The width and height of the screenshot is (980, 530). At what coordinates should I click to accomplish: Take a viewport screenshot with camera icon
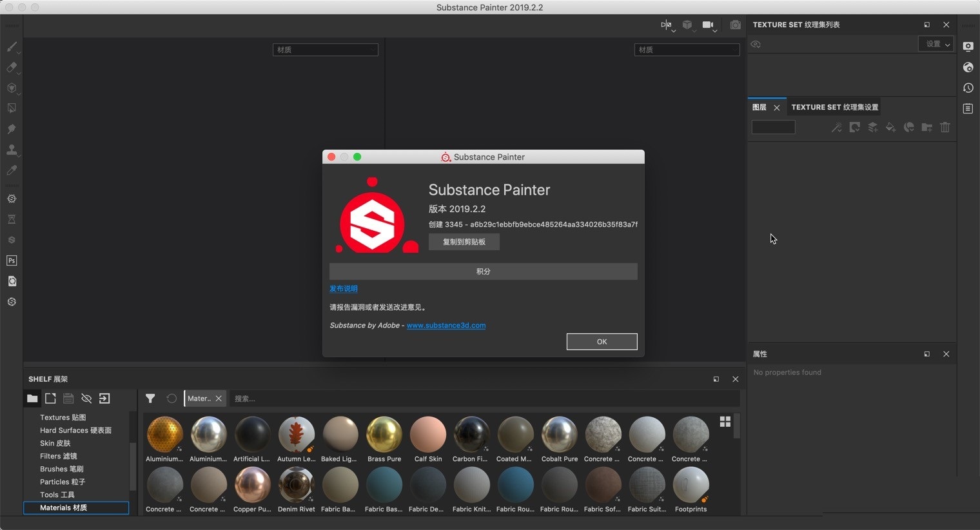(x=735, y=25)
